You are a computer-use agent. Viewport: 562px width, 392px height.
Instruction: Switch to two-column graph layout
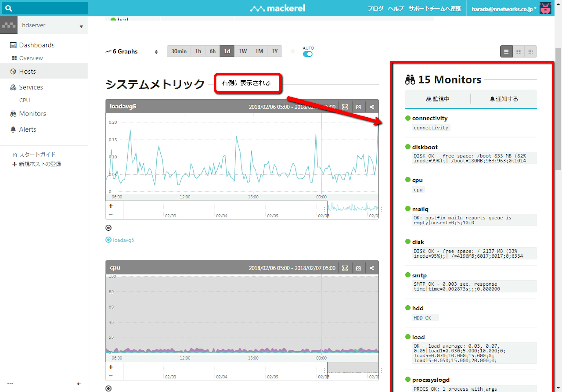click(x=518, y=52)
